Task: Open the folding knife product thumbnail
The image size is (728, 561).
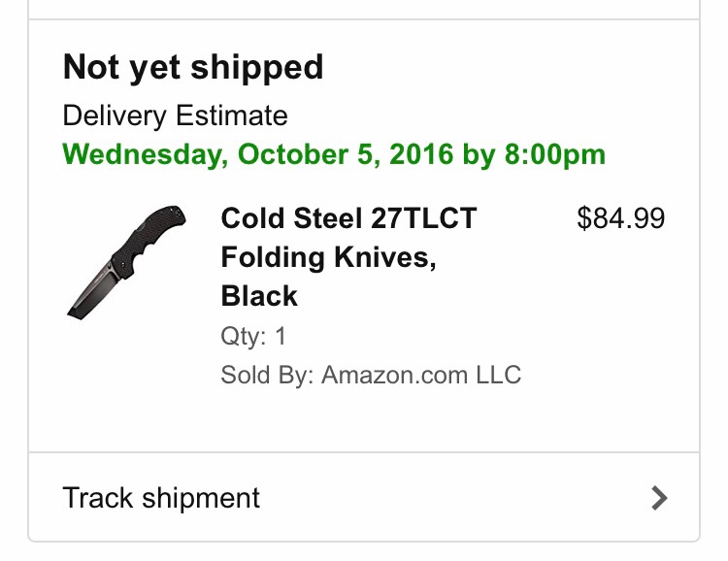Action: coord(127,262)
